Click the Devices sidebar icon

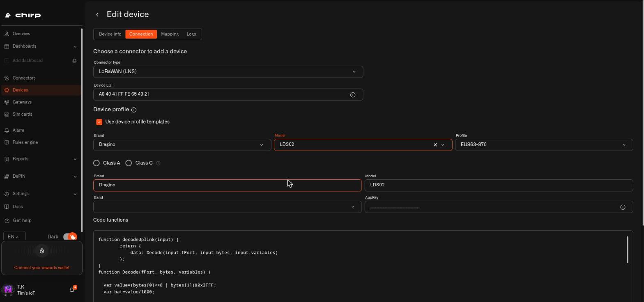tap(7, 90)
